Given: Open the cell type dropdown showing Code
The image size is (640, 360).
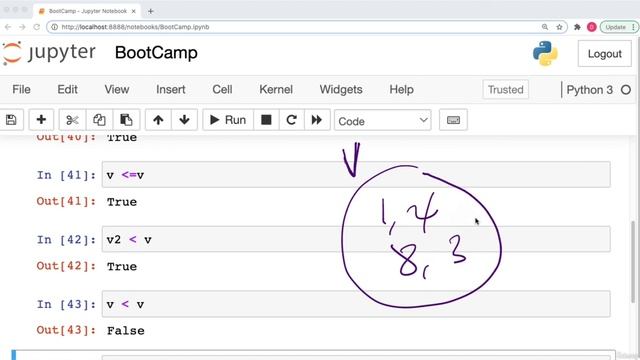Looking at the screenshot, I should coord(382,120).
